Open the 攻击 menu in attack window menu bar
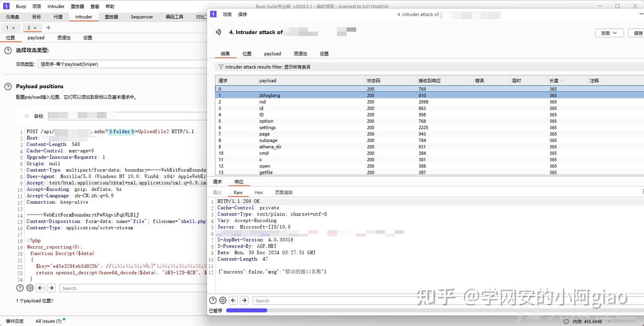 [227, 14]
